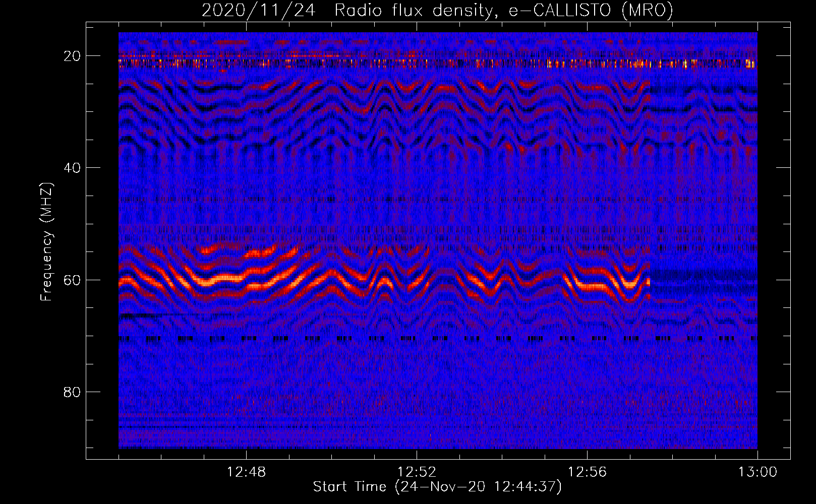The height and width of the screenshot is (504, 816).
Task: Click the x-axis label 'Start Time (24-Nov-20 12:44:37)'
Action: [x=437, y=487]
